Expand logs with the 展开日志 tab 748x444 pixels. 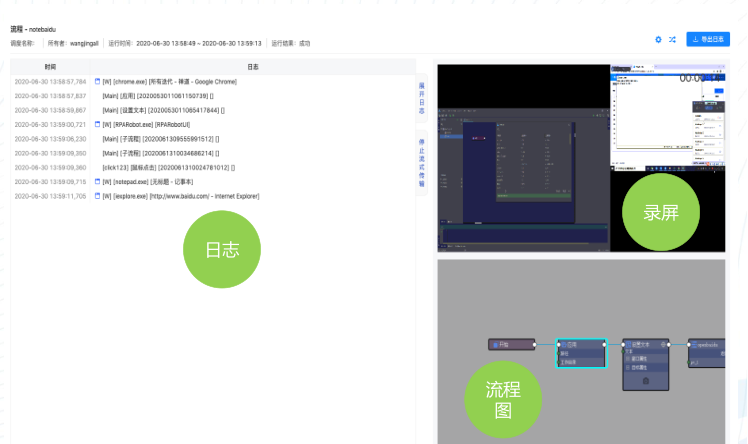[421, 96]
